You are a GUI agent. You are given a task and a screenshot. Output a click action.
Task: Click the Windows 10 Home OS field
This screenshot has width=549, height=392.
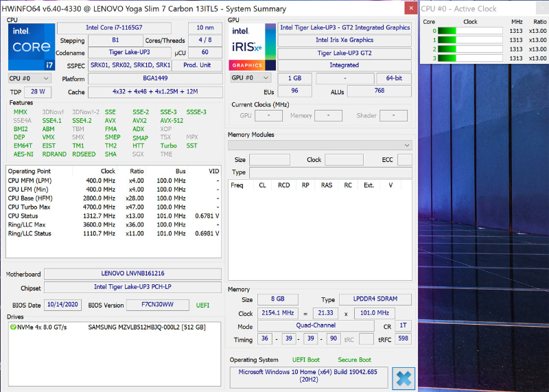(x=308, y=377)
